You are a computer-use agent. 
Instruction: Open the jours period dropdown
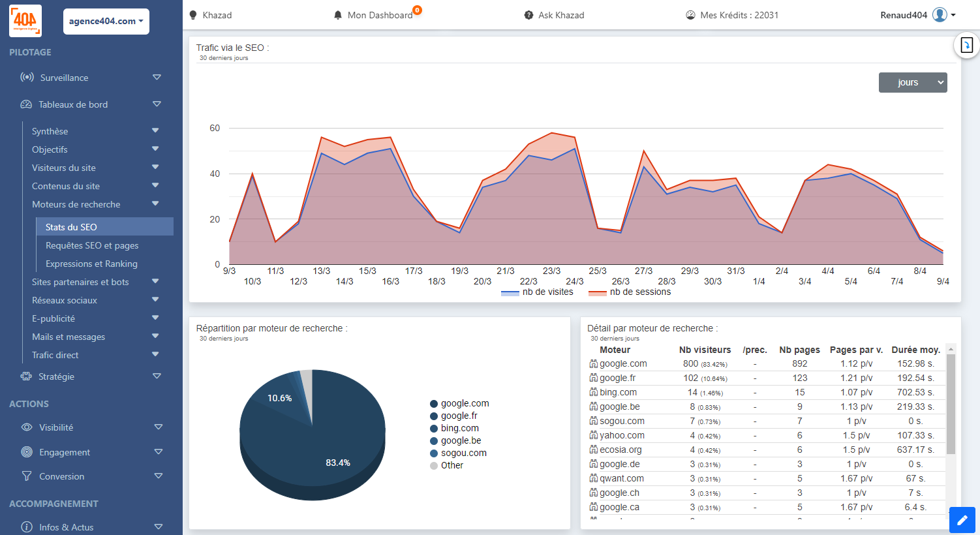tap(913, 82)
